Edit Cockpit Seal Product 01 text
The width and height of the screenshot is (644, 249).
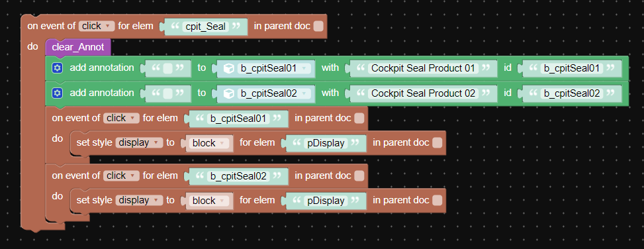[x=423, y=68]
